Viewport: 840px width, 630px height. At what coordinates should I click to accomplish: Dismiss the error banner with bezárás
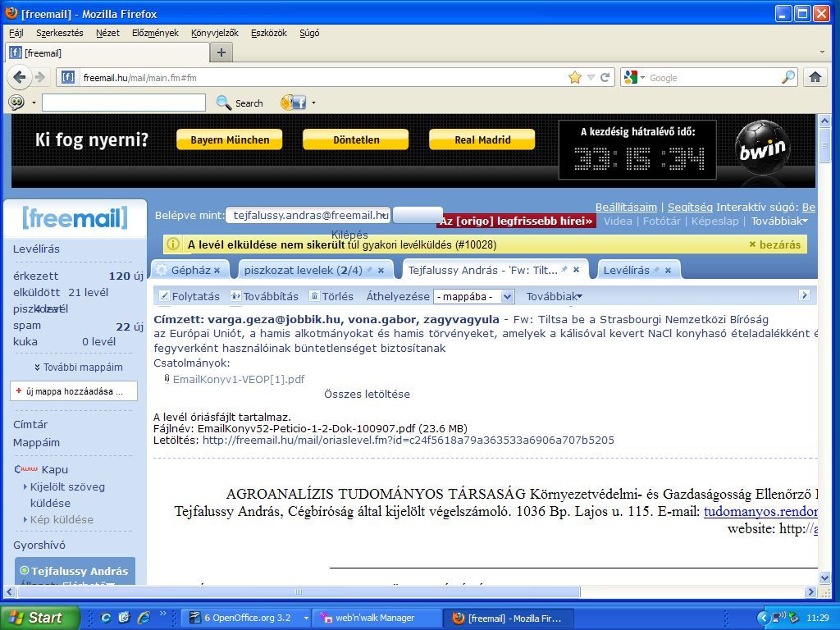pyautogui.click(x=774, y=244)
